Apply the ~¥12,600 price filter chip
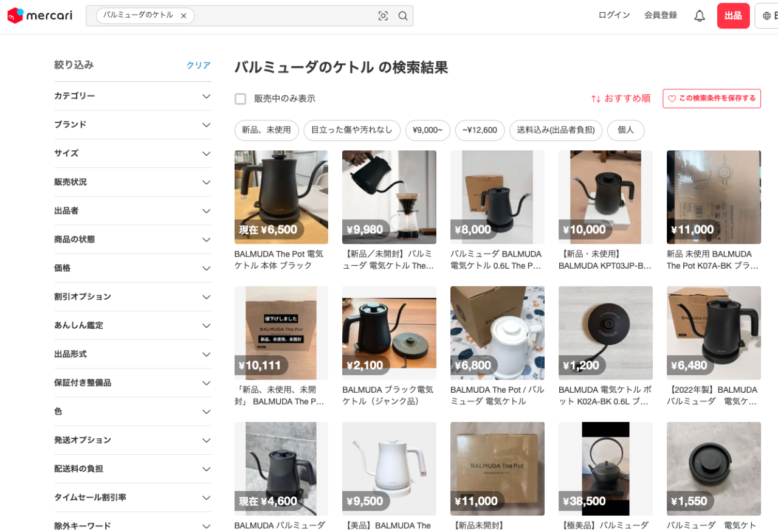The image size is (778, 532). [x=480, y=130]
